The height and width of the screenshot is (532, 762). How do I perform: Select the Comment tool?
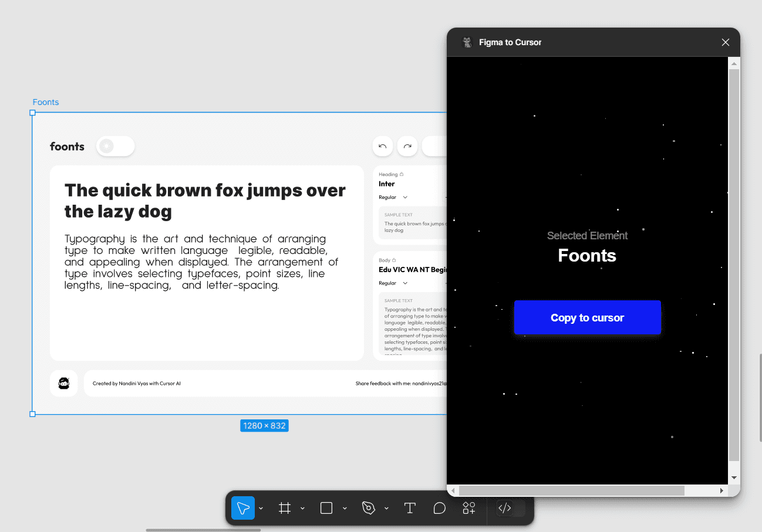pos(439,508)
